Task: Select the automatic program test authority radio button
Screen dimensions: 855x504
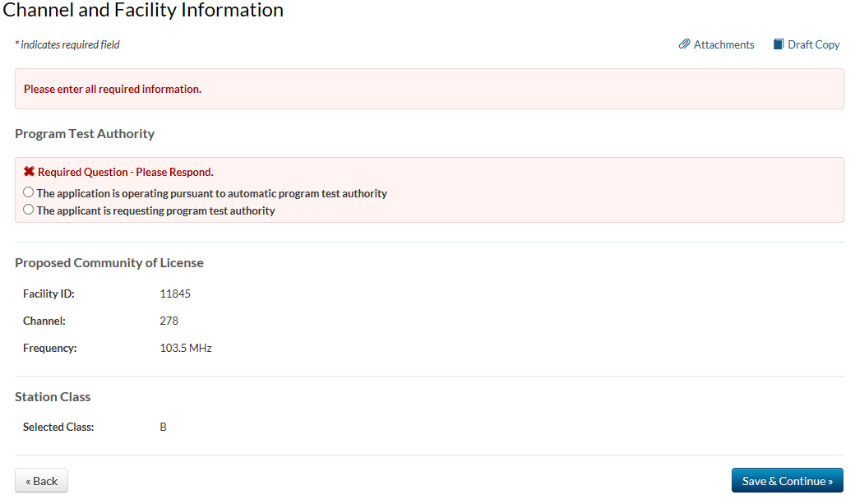Action: pyautogui.click(x=29, y=192)
